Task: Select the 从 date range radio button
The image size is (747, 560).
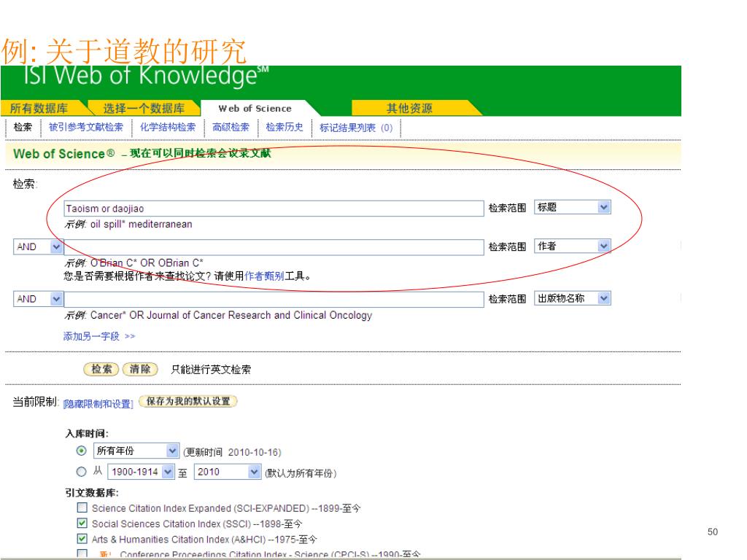Action: (x=82, y=472)
